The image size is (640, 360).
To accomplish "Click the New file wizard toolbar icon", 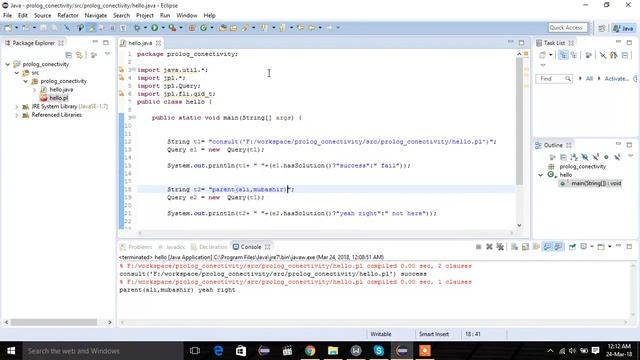I will click(x=8, y=28).
